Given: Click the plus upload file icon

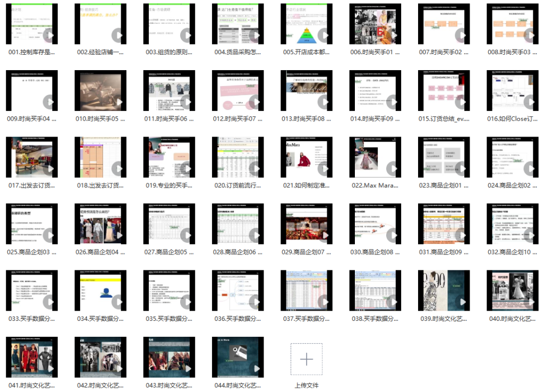Looking at the screenshot, I should [x=307, y=359].
